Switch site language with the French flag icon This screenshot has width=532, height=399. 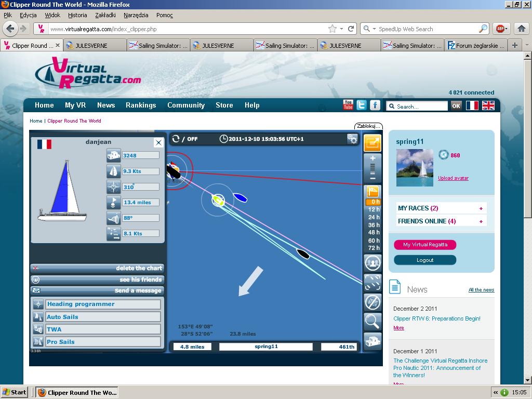click(x=472, y=105)
